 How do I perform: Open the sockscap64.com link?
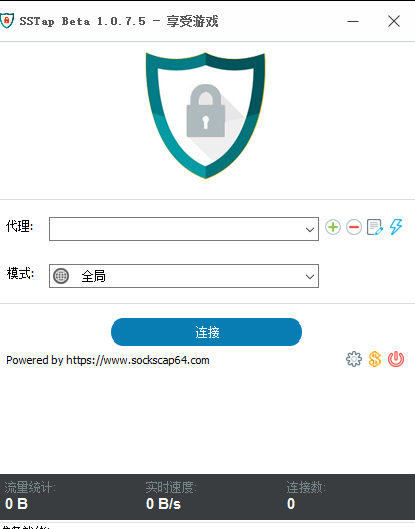138,360
